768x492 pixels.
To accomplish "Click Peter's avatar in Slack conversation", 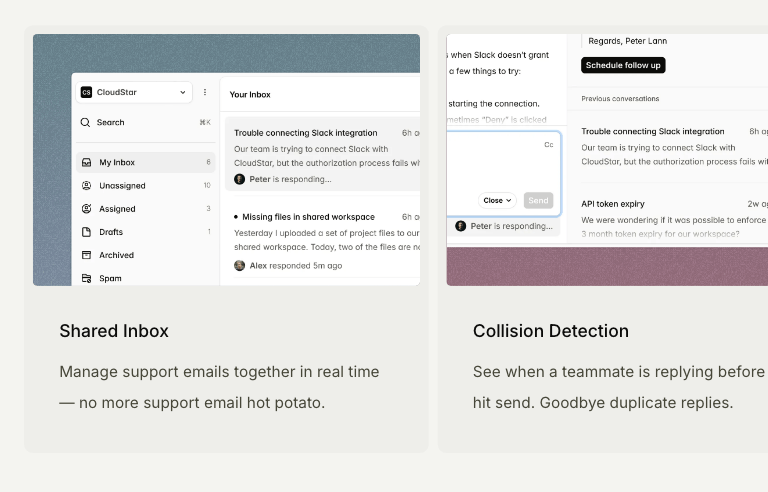I will point(240,179).
